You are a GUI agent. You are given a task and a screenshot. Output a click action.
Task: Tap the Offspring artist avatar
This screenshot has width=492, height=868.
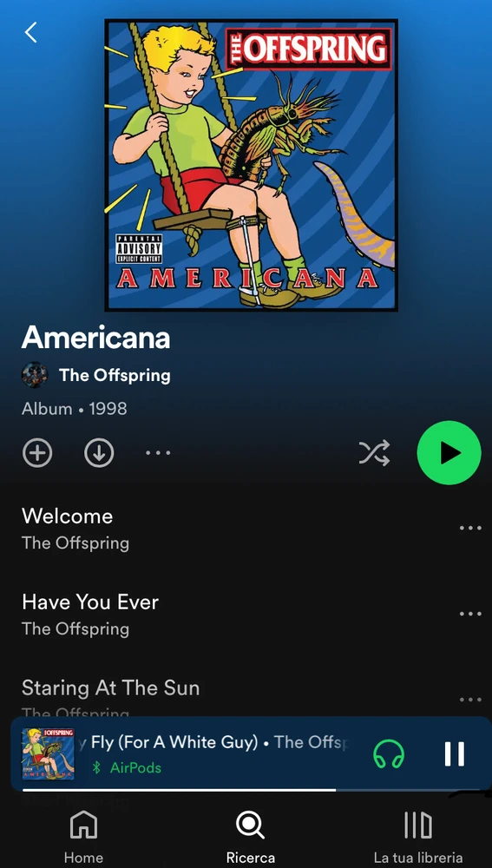(x=35, y=375)
